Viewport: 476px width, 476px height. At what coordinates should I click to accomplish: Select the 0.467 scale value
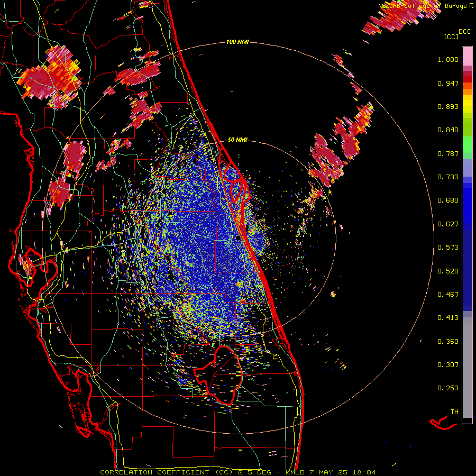[x=448, y=295]
